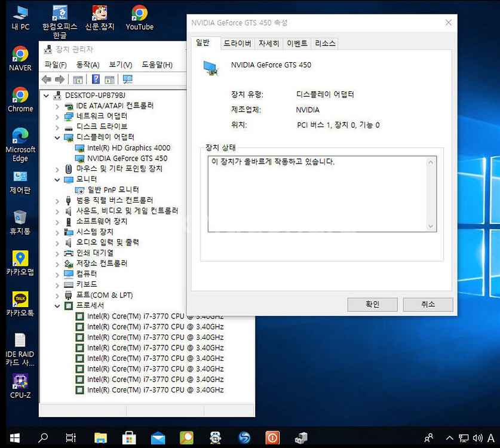Open the 동작(A) menu
This screenshot has width=500, height=448.
[88, 65]
